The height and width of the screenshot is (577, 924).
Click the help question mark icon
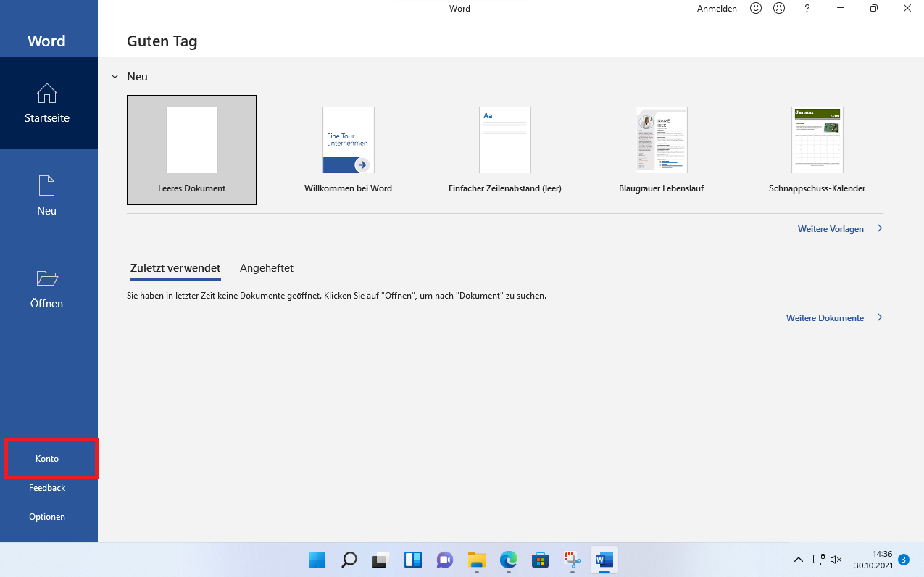tap(807, 9)
